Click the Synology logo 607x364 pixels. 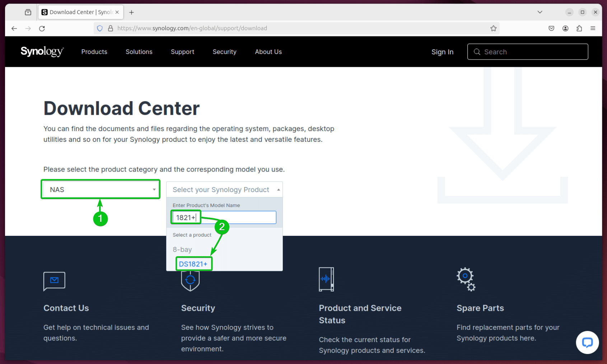42,51
